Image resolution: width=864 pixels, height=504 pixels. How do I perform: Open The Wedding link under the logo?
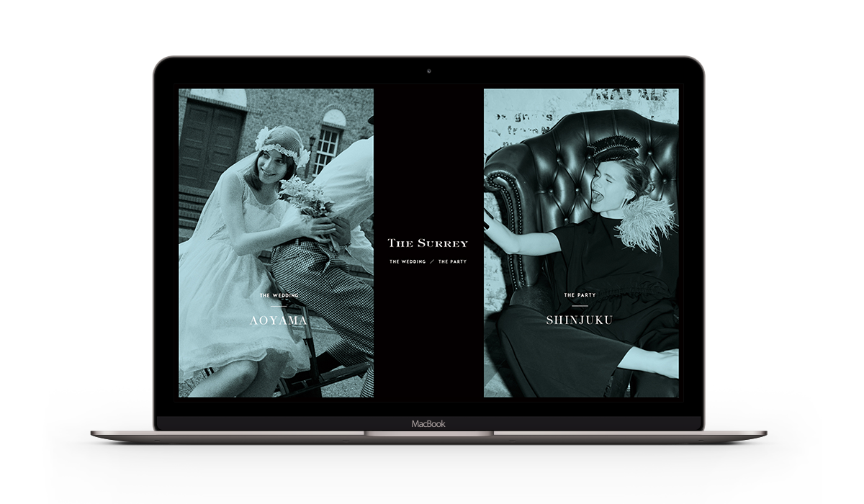click(408, 261)
